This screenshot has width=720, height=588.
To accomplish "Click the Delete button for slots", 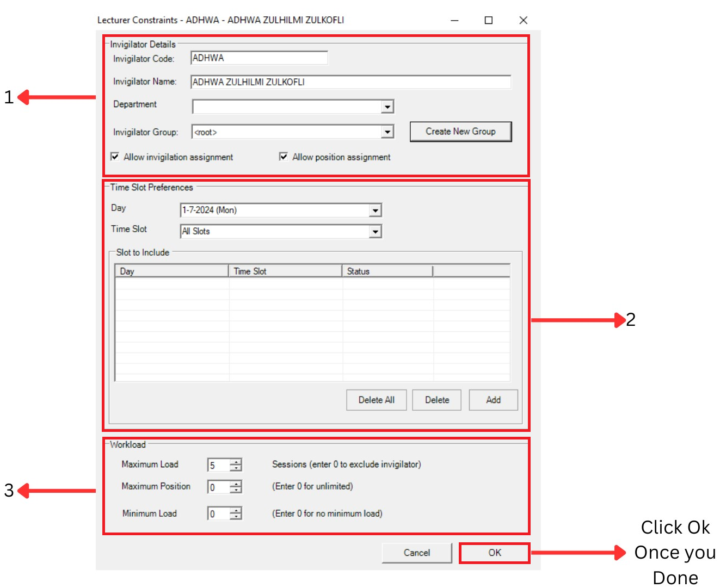I will coord(436,400).
